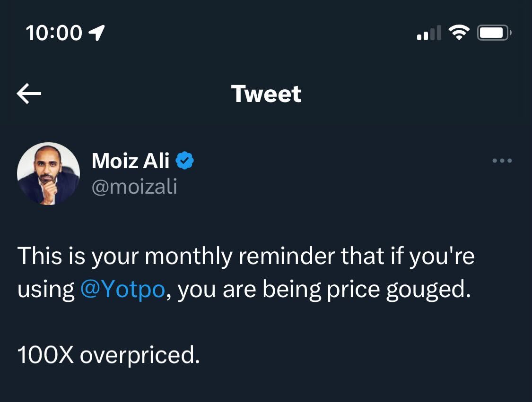This screenshot has width=532, height=402.
Task: Tap the word "monthly" in the tweet
Action: point(188,257)
